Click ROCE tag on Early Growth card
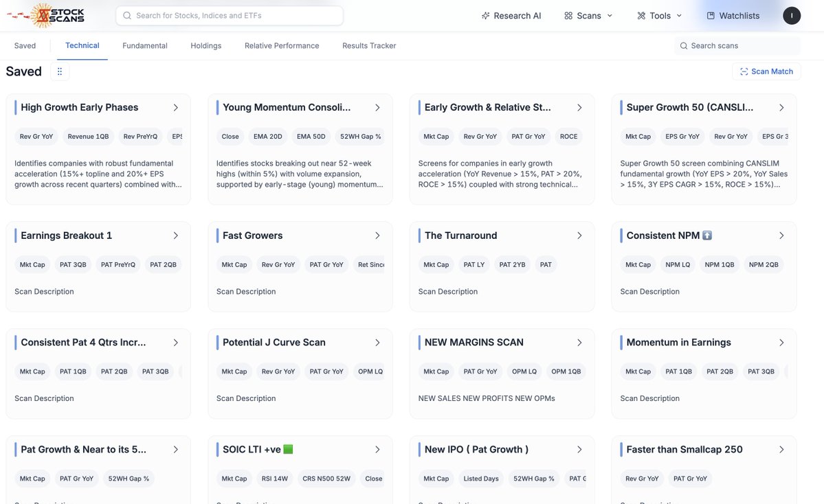 point(568,137)
